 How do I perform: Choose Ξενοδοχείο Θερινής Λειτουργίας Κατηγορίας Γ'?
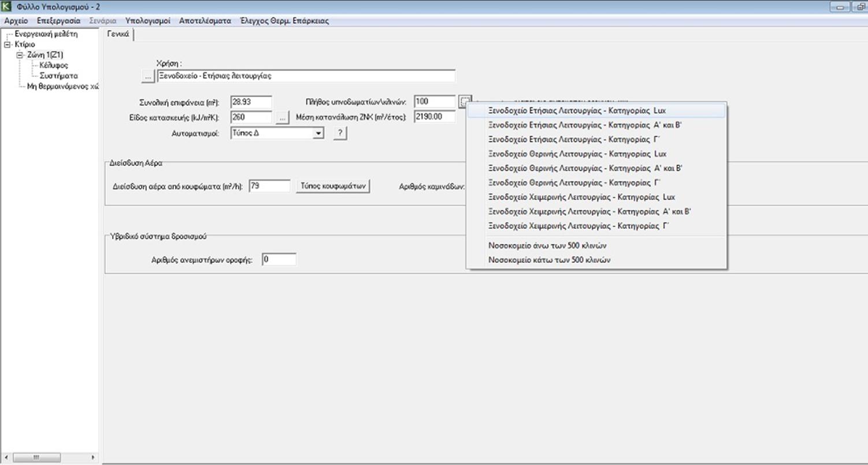(596, 183)
